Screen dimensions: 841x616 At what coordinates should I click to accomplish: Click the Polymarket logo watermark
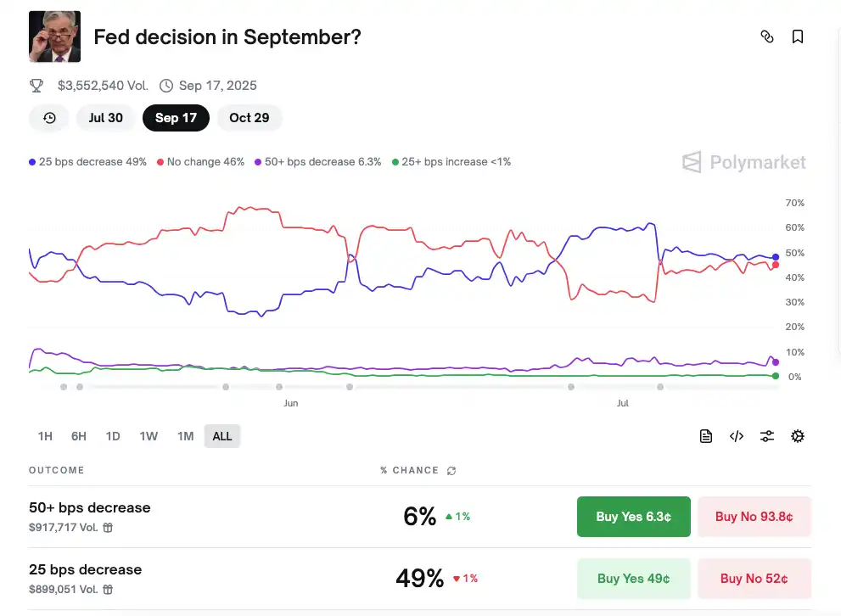(744, 162)
